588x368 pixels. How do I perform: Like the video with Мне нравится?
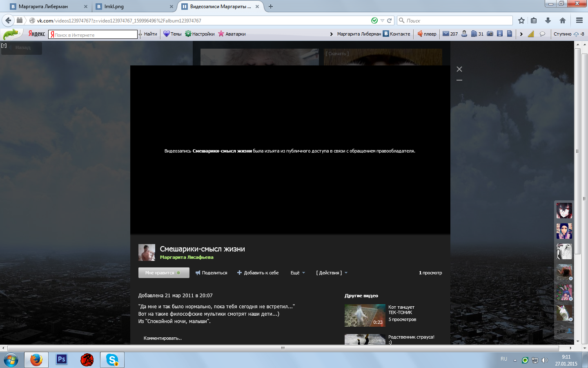click(164, 273)
